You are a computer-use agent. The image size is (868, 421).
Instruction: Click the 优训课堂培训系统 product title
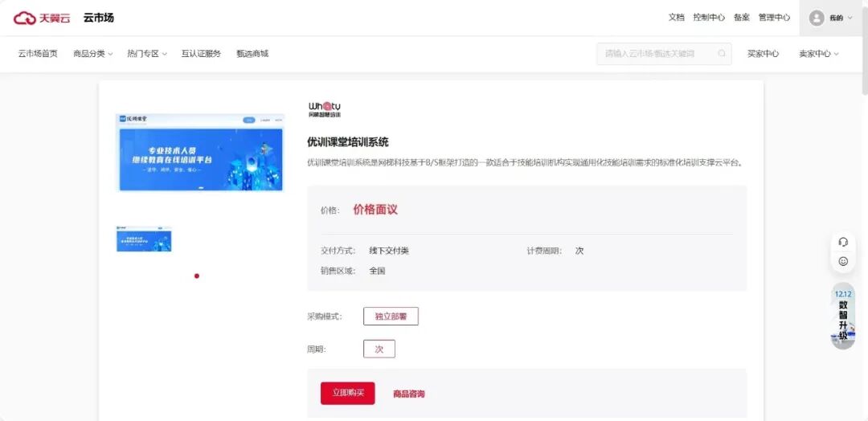tap(348, 142)
